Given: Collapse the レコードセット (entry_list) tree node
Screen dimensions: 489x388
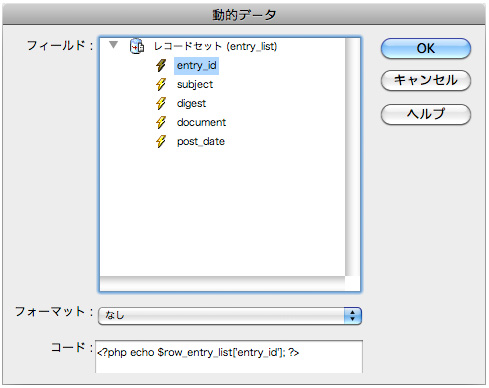Looking at the screenshot, I should (114, 45).
